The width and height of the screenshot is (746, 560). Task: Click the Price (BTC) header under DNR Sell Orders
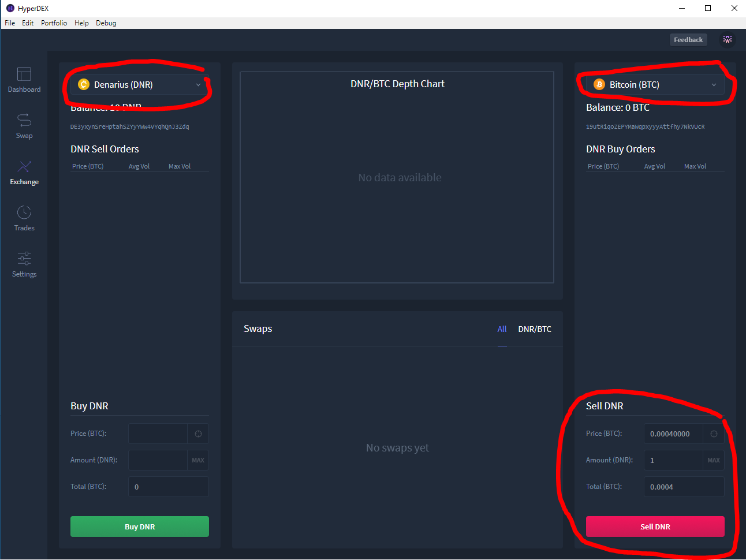coord(88,166)
